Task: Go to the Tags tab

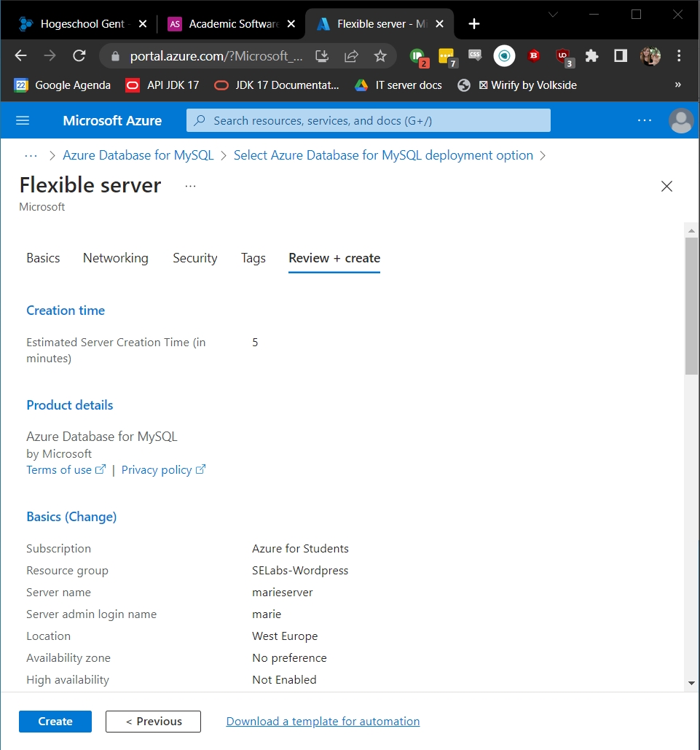Action: [x=253, y=258]
